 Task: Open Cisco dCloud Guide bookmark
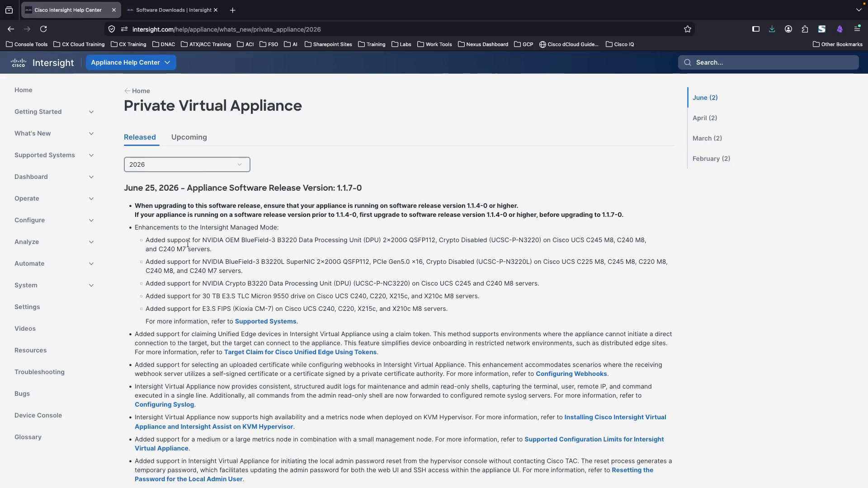pos(569,44)
